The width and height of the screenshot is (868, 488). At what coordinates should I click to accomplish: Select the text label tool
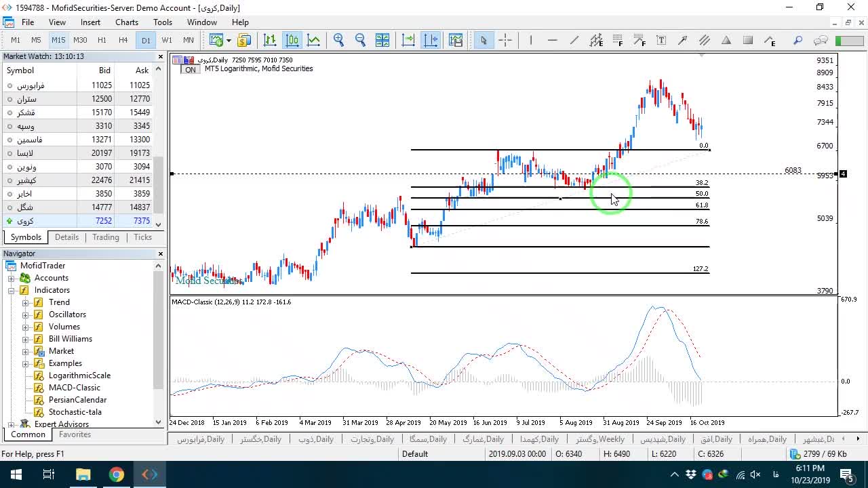pos(661,40)
